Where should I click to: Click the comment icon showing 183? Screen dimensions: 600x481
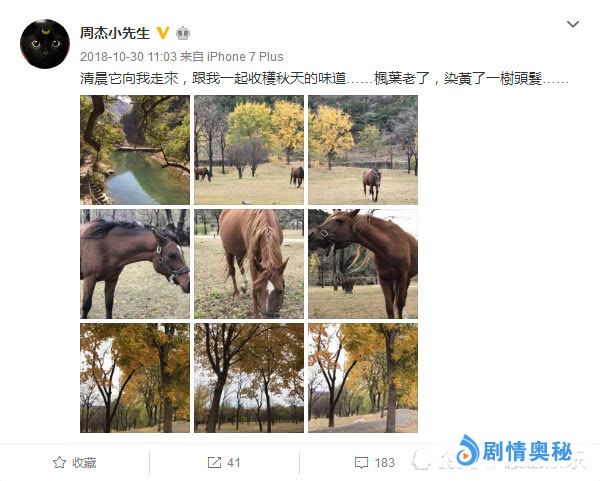click(361, 463)
